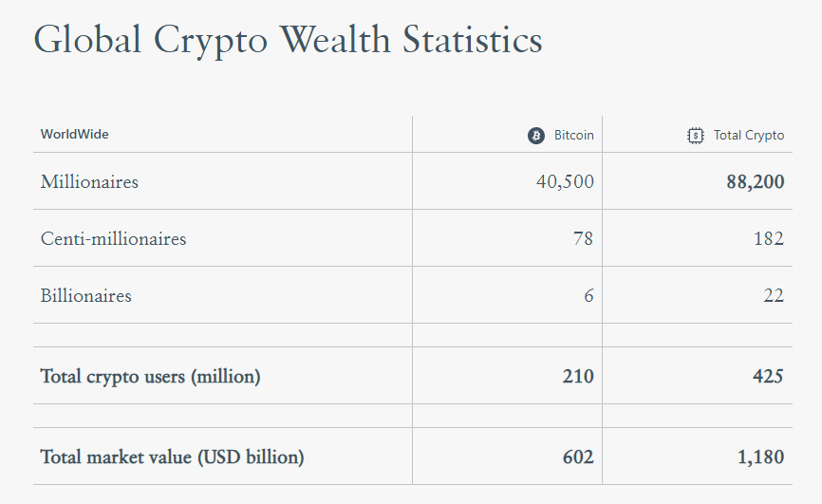Click the Centi-millionaires row label
Screen dimensions: 822x504
click(114, 239)
